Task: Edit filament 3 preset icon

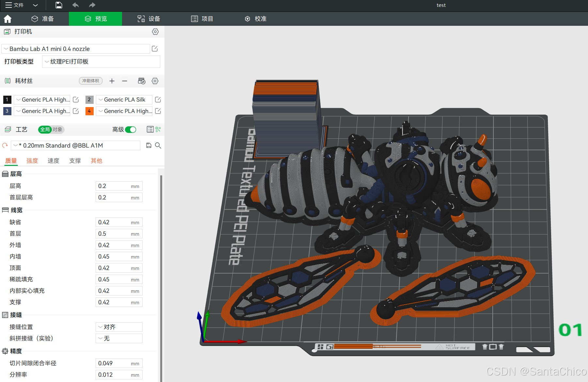Action: click(76, 111)
